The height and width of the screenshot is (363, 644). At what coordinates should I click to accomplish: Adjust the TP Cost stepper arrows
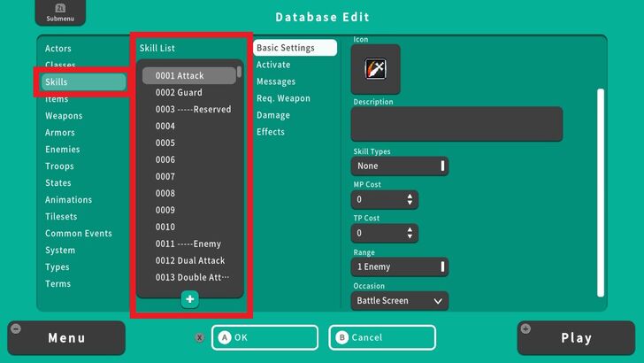tap(409, 234)
